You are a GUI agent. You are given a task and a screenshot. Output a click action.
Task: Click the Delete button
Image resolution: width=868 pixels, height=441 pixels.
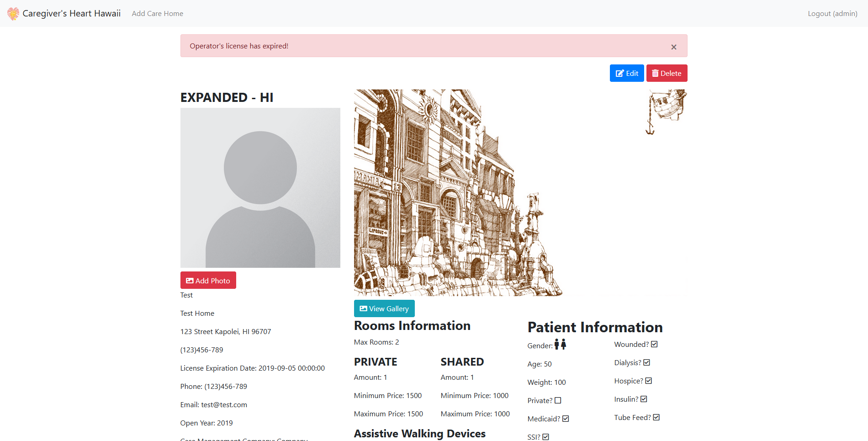tap(667, 73)
